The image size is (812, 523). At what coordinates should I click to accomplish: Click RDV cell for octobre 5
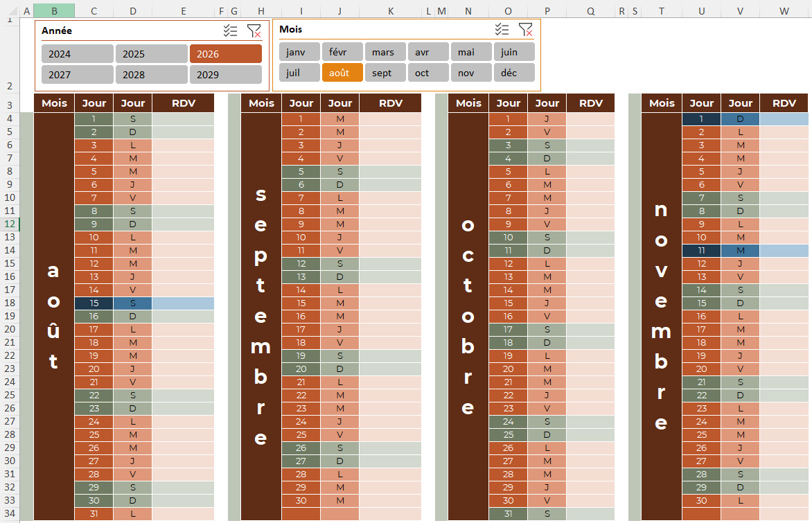591,171
